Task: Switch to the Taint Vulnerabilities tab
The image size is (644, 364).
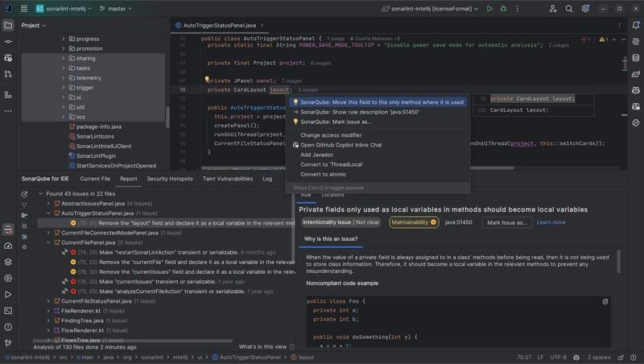Action: (x=228, y=179)
